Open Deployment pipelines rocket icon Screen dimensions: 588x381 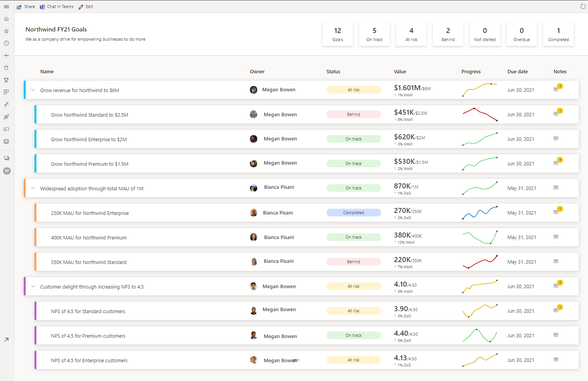coord(7,117)
